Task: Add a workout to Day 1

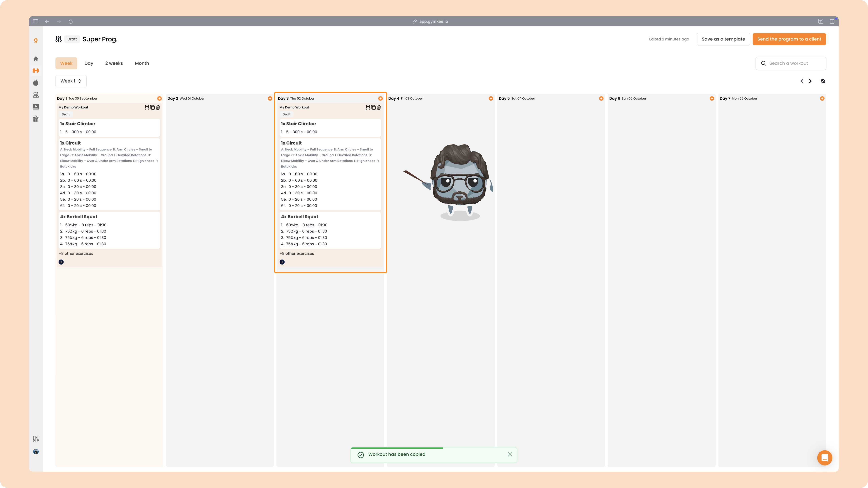Action: pyautogui.click(x=159, y=98)
